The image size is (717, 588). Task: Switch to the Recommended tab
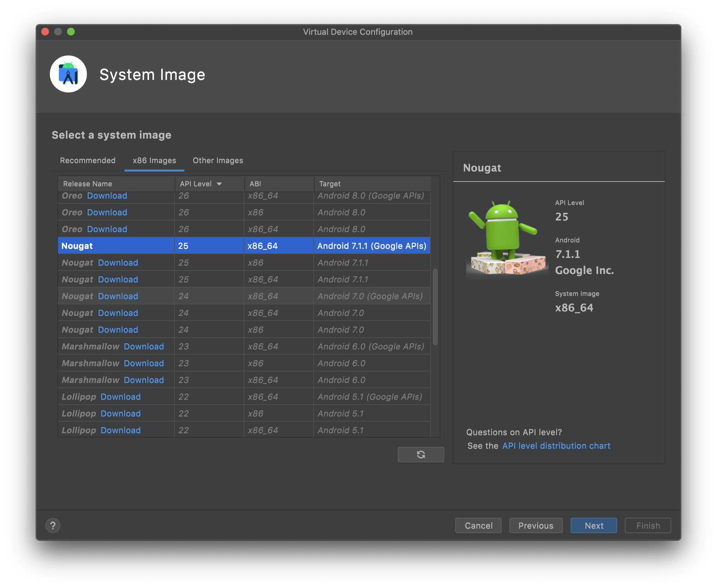88,161
